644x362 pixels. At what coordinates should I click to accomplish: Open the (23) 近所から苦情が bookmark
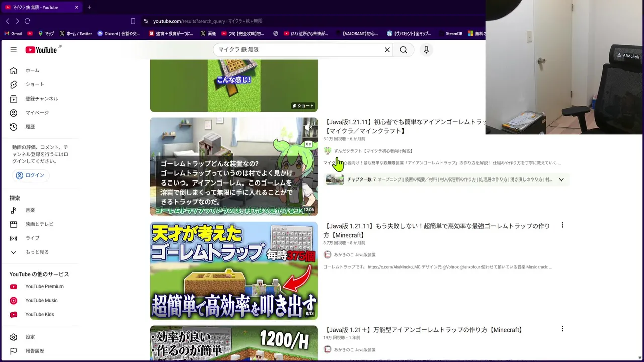[x=305, y=34]
